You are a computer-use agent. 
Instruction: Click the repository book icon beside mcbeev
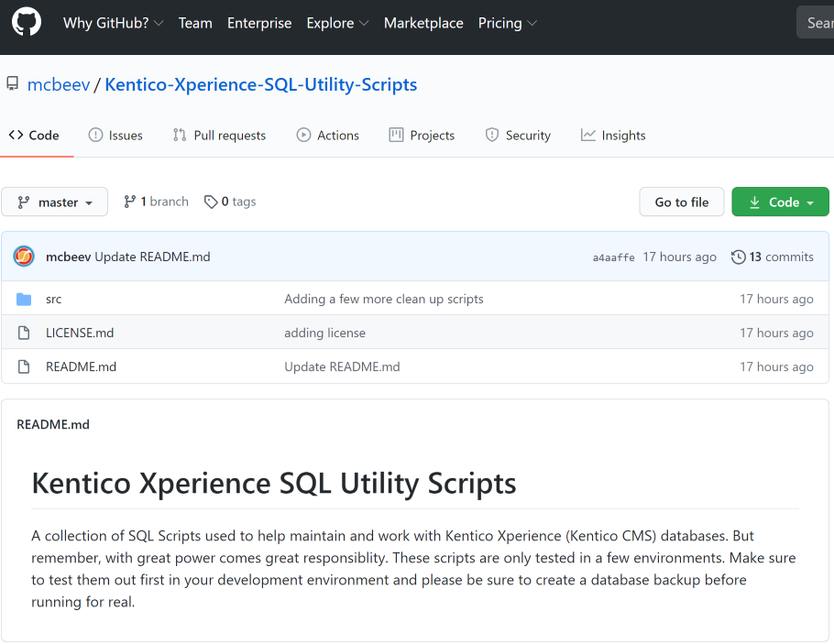pyautogui.click(x=12, y=83)
